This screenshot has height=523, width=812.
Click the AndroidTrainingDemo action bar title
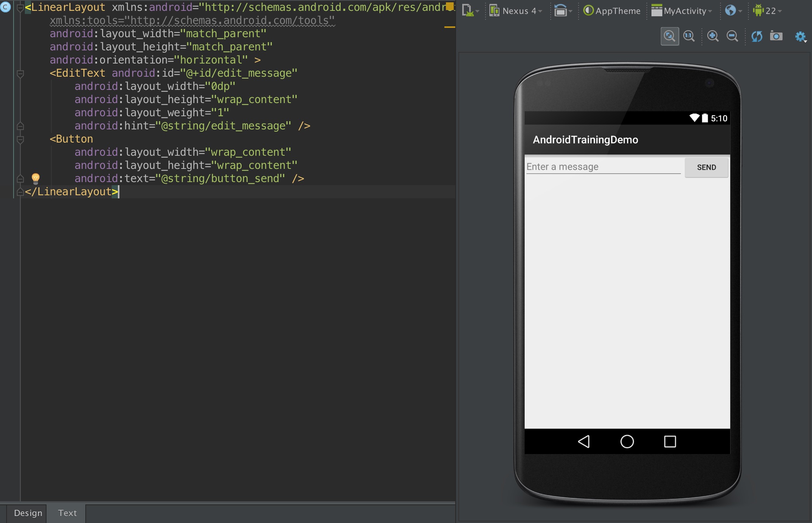(x=586, y=139)
